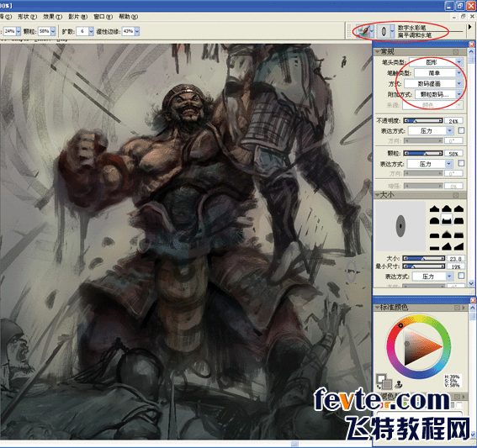
Task: Collapse the 常规 general panel section
Action: tap(377, 51)
